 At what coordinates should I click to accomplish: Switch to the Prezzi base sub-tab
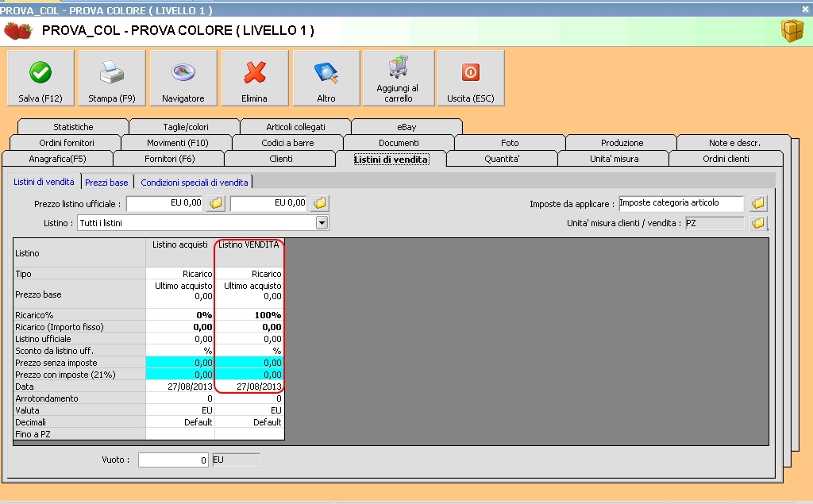(106, 183)
